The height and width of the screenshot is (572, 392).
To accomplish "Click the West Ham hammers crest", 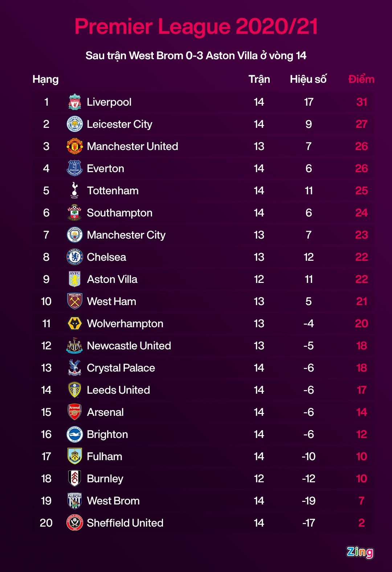I will (75, 301).
